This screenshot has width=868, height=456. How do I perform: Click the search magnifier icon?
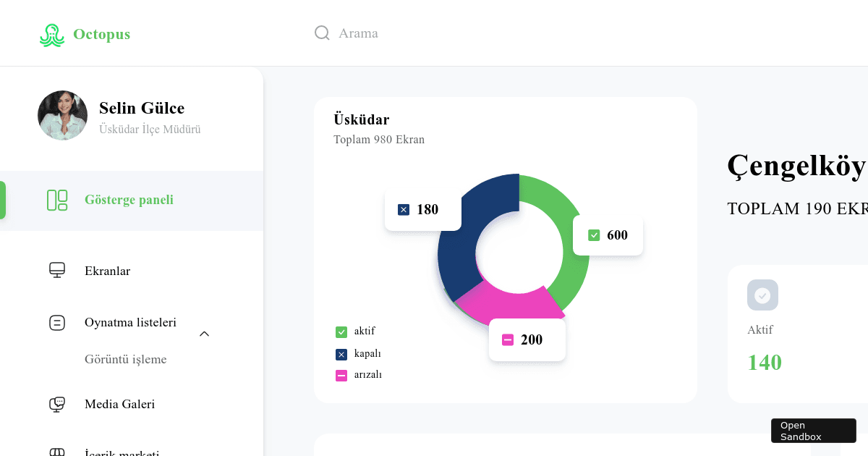click(x=321, y=33)
